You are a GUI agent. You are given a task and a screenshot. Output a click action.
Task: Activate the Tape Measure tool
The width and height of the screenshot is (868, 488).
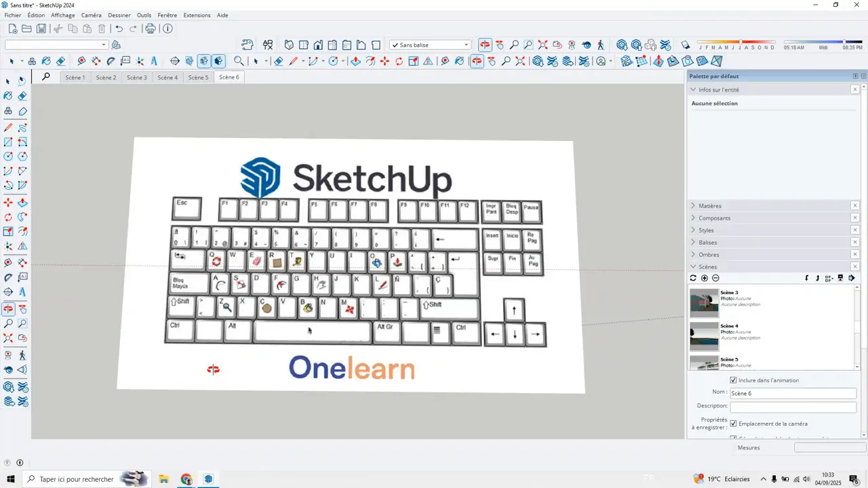[x=8, y=262]
